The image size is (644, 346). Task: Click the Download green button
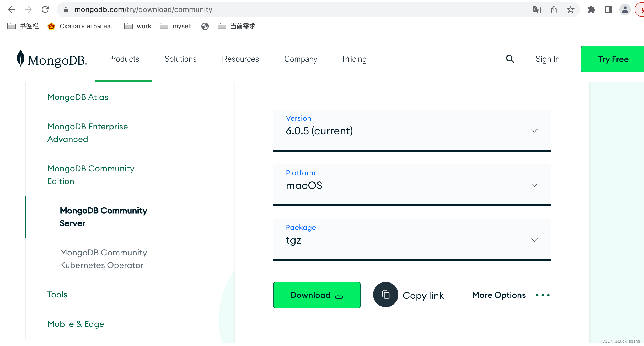click(x=316, y=295)
